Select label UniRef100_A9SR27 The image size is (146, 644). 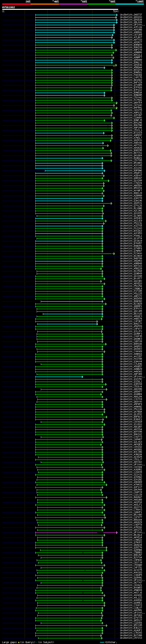coord(131,42)
